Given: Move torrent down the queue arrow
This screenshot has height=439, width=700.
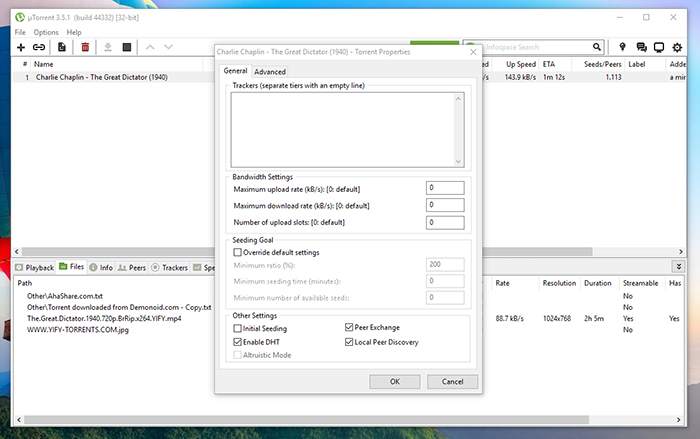Looking at the screenshot, I should click(168, 47).
